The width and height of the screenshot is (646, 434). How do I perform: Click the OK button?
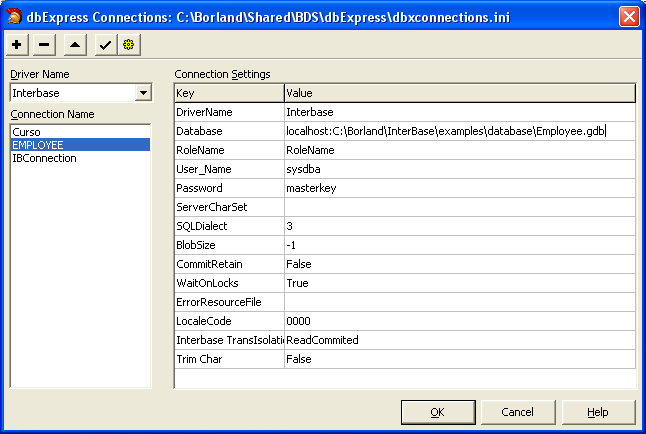click(x=437, y=412)
